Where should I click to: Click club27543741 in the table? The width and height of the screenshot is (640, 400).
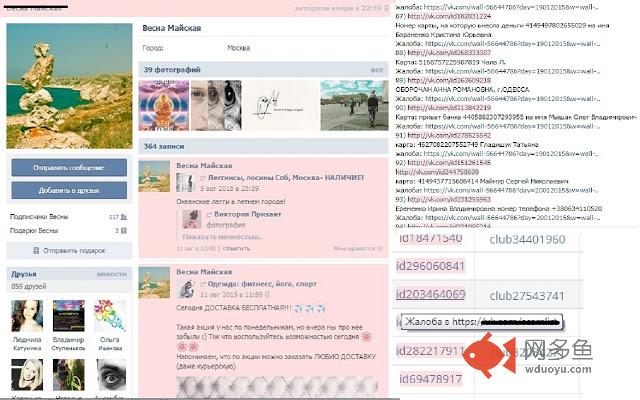point(527,296)
